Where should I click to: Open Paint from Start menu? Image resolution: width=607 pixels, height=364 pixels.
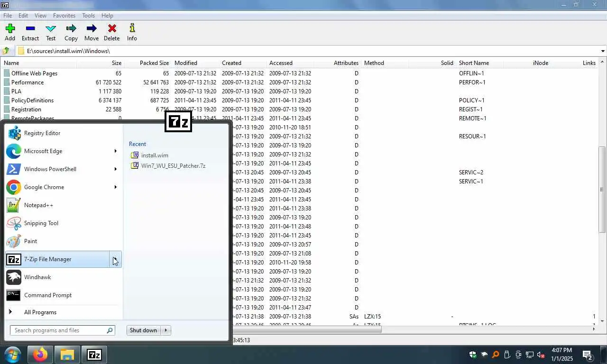(x=63, y=241)
